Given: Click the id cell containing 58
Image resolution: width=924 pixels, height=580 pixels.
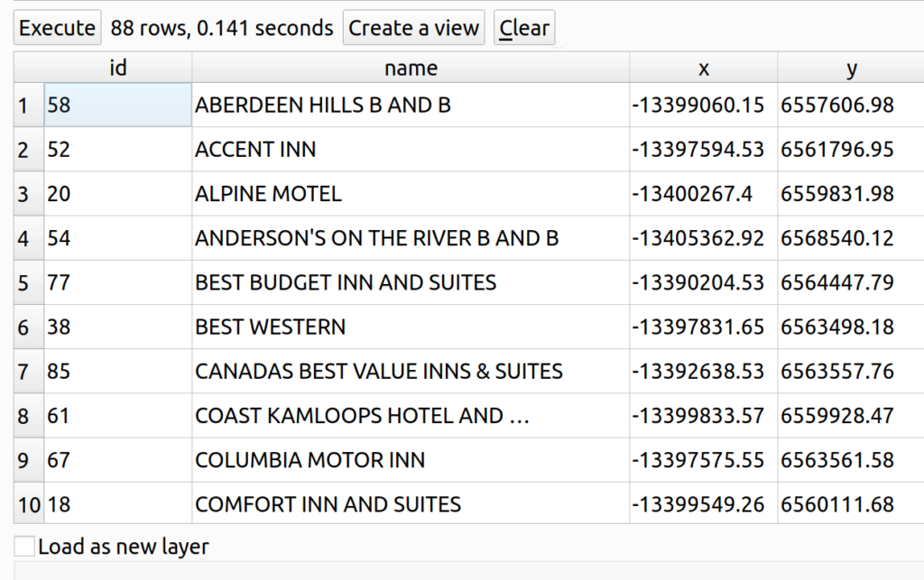Looking at the screenshot, I should (117, 106).
